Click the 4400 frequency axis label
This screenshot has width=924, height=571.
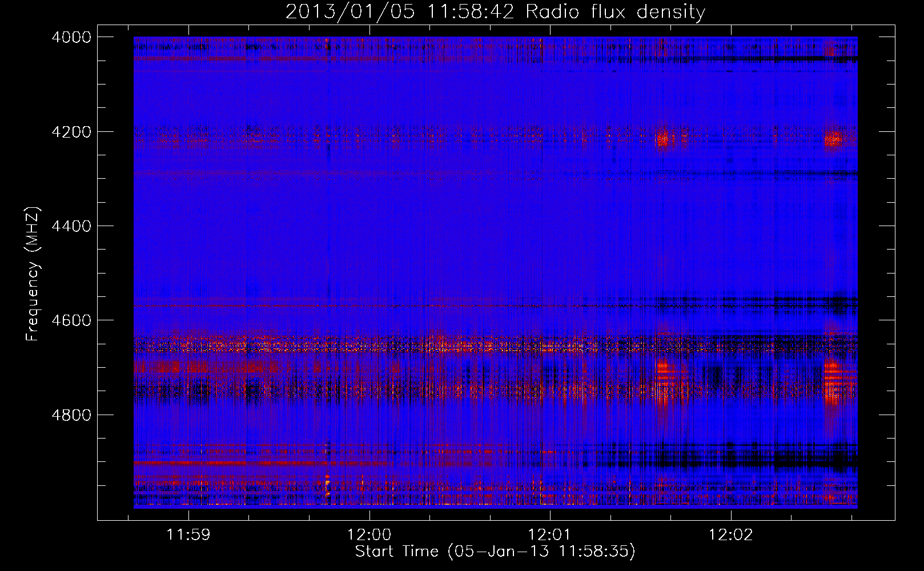(71, 226)
